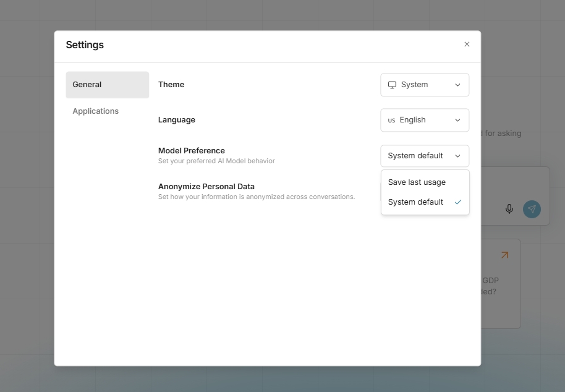Click the Model Preference setting label
This screenshot has height=392, width=565.
(x=191, y=150)
